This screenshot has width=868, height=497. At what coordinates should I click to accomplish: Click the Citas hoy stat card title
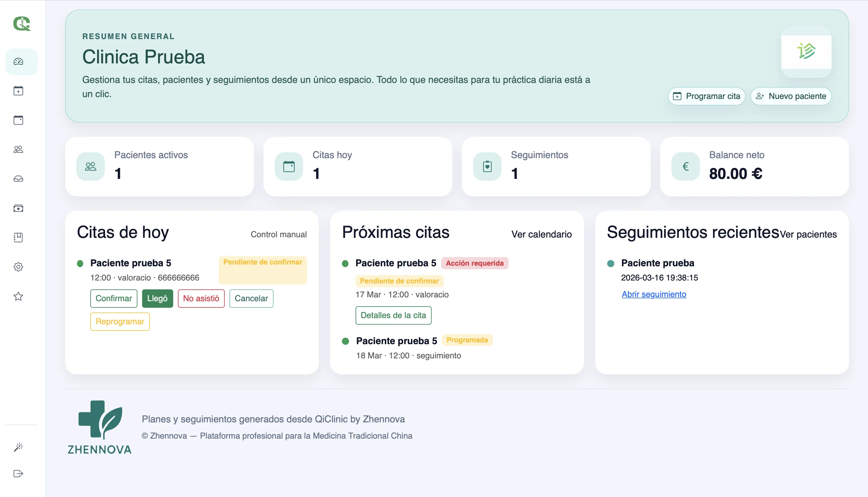[332, 155]
